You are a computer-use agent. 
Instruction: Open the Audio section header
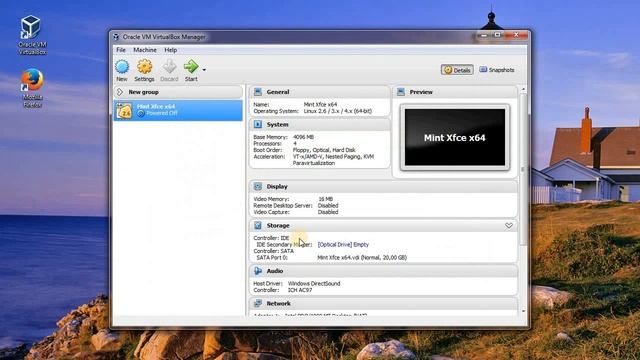click(x=383, y=271)
